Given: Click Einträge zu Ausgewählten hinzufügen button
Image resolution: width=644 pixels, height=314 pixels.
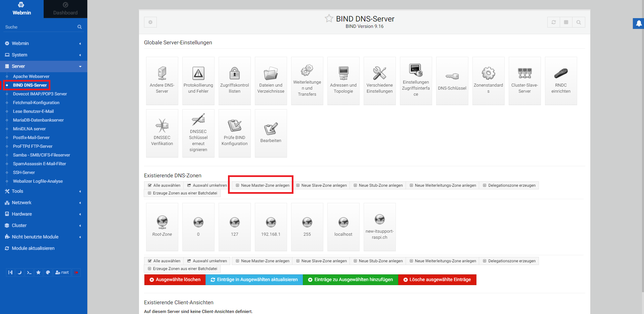Looking at the screenshot, I should click(x=350, y=279).
